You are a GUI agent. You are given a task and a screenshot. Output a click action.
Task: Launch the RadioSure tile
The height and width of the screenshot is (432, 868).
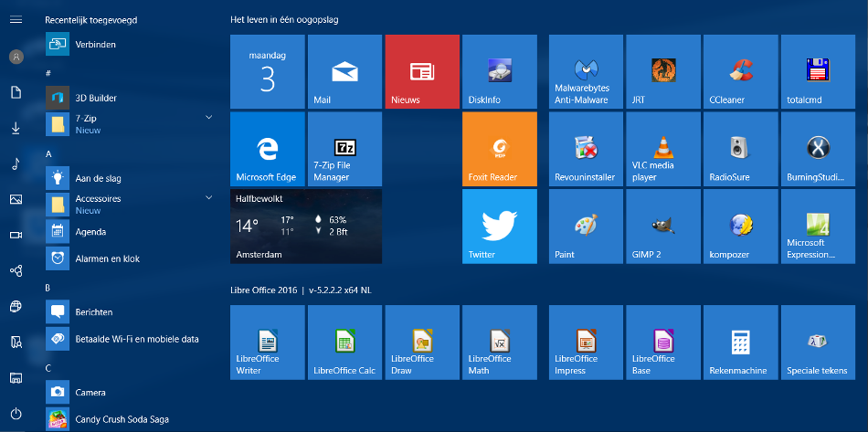click(x=741, y=149)
